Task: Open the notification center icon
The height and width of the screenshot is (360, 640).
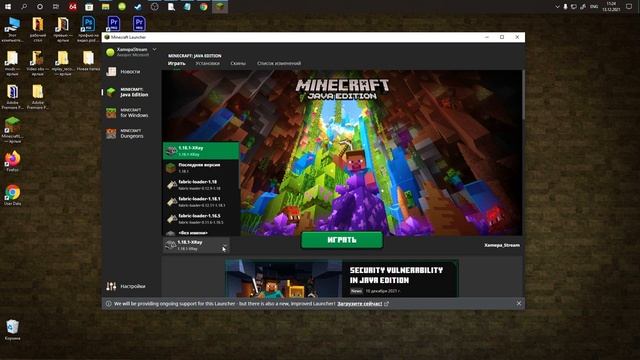Action: point(629,7)
